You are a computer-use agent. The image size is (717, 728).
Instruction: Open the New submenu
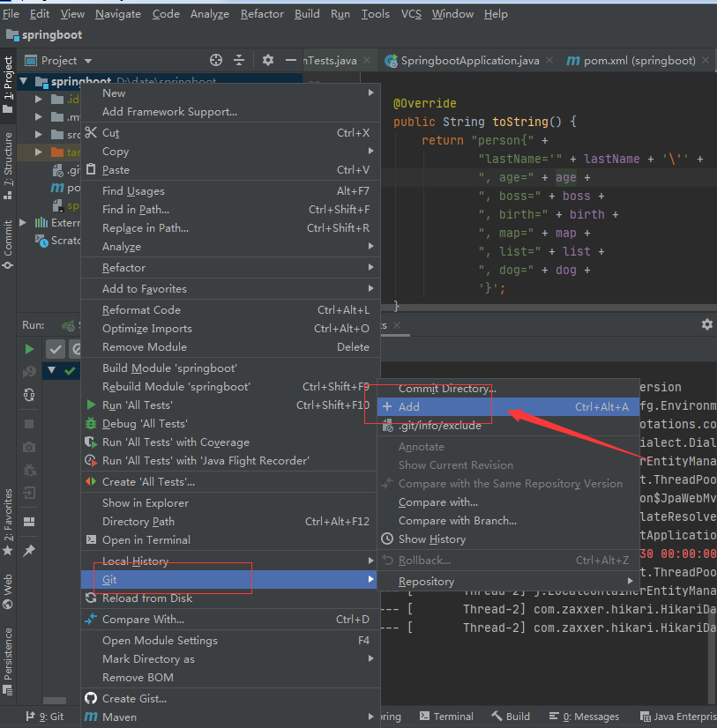(231, 93)
